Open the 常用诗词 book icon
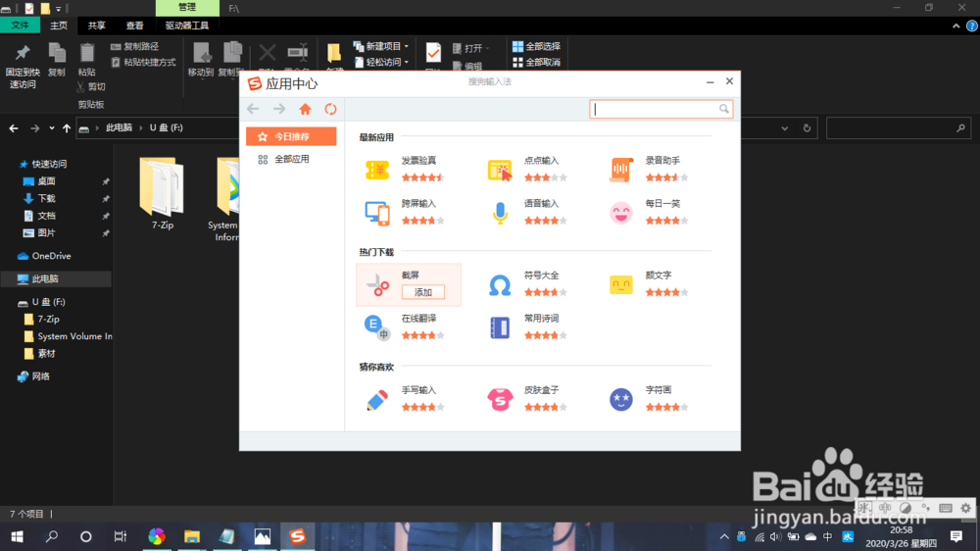The width and height of the screenshot is (980, 551). (x=500, y=327)
